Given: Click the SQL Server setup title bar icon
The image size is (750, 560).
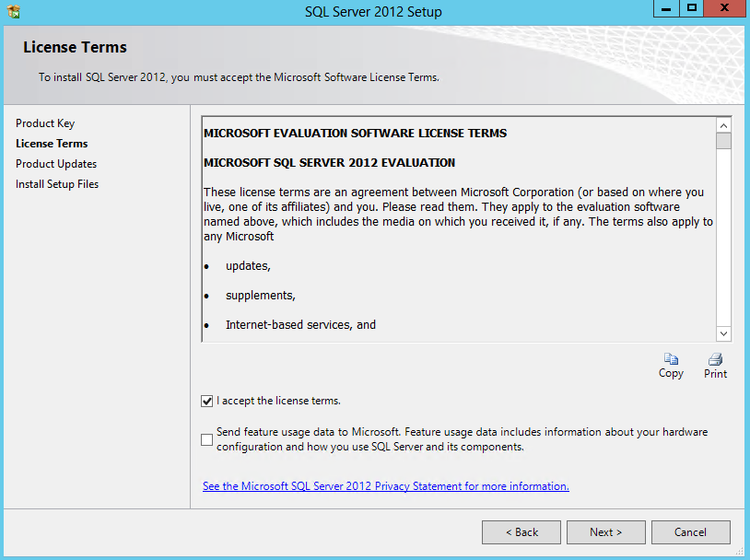Looking at the screenshot, I should pos(14,11).
